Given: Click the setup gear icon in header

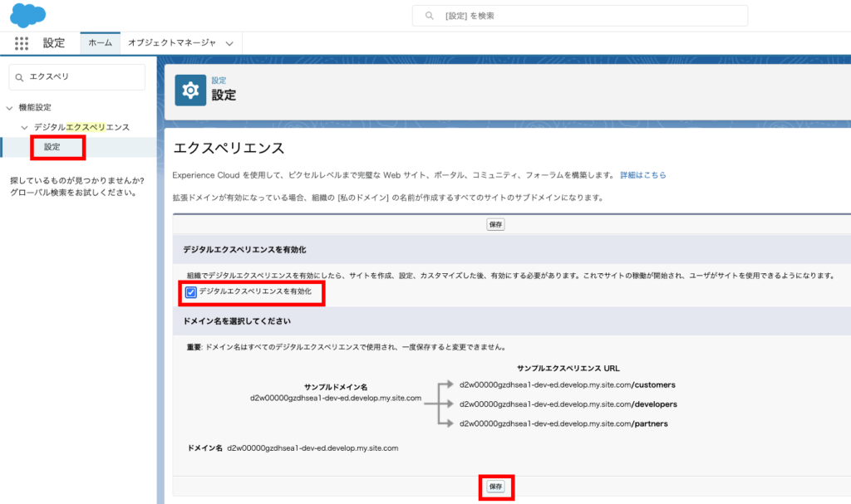Looking at the screenshot, I should pyautogui.click(x=190, y=90).
